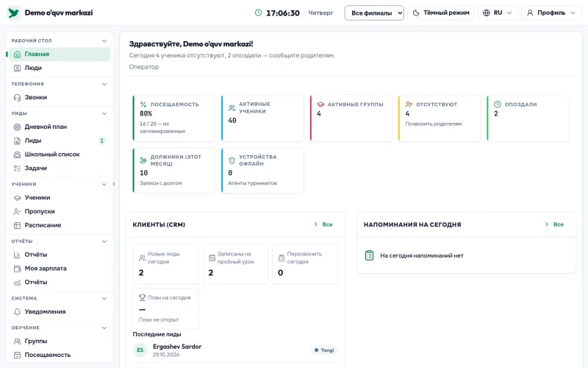
Task: Click the Yangi status badge
Action: (324, 350)
